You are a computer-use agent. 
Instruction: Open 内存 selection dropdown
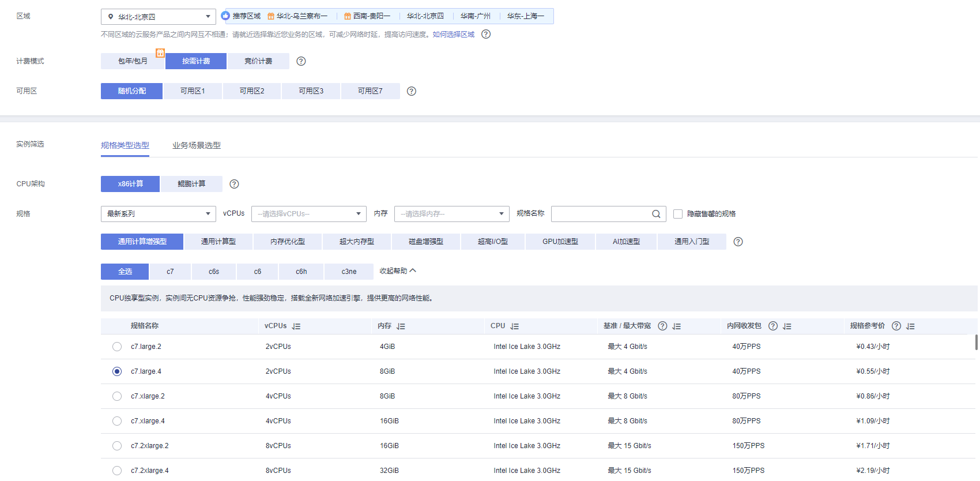pyautogui.click(x=452, y=214)
